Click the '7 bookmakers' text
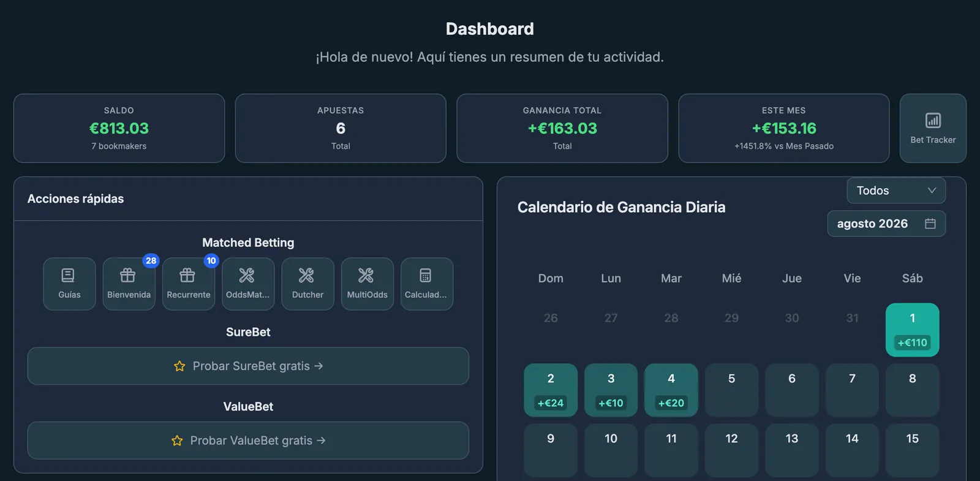The image size is (980, 481). click(x=119, y=146)
